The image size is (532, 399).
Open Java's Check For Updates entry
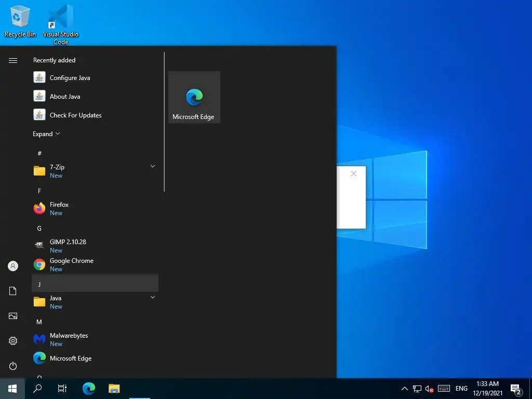pyautogui.click(x=95, y=115)
